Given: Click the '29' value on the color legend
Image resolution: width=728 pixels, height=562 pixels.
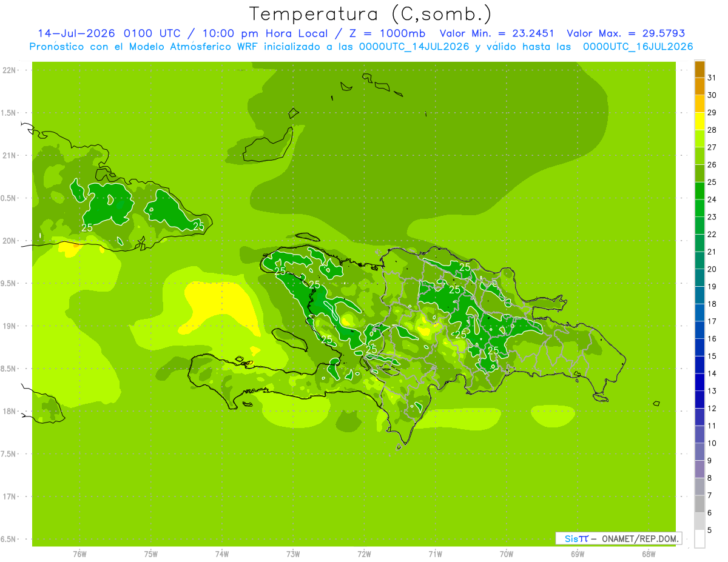Looking at the screenshot, I should [x=712, y=113].
